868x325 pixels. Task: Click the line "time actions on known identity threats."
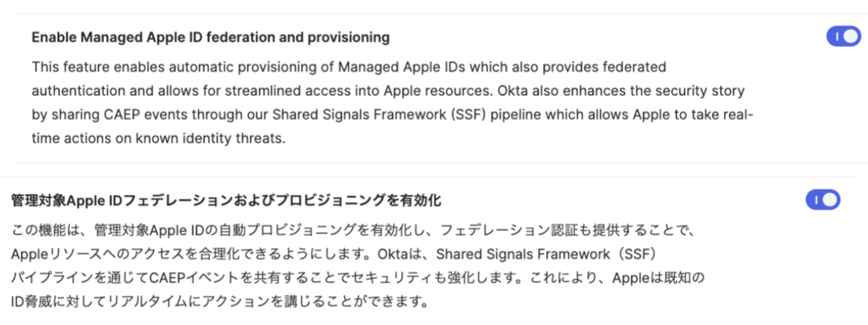pyautogui.click(x=158, y=138)
